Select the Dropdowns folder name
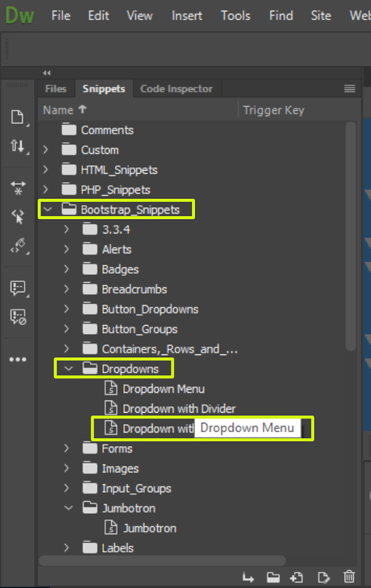This screenshot has width=371, height=588. point(130,369)
